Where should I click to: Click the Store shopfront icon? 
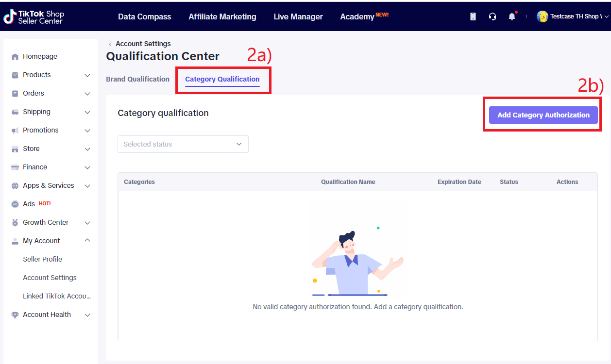pos(15,149)
